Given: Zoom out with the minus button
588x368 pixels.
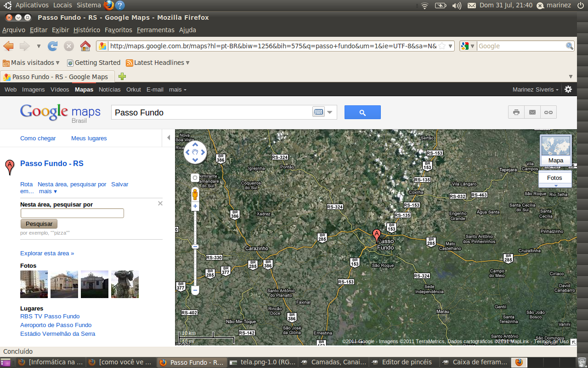Looking at the screenshot, I should click(x=195, y=290).
